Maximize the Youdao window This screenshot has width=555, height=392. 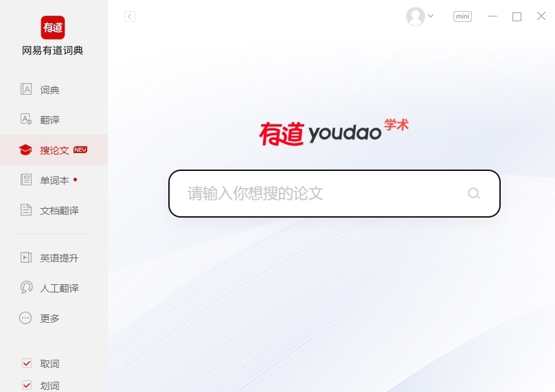517,16
